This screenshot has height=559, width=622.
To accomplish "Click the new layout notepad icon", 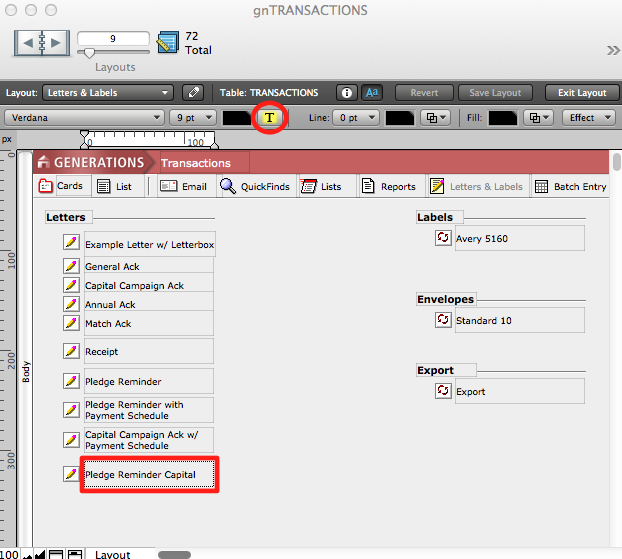I will pos(168,42).
